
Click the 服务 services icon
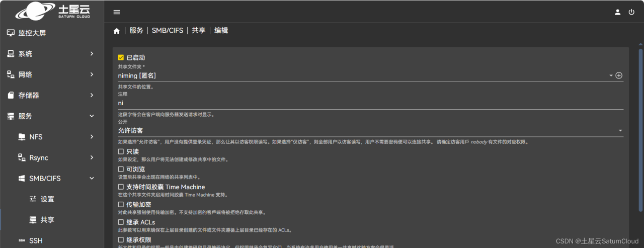[x=11, y=116]
